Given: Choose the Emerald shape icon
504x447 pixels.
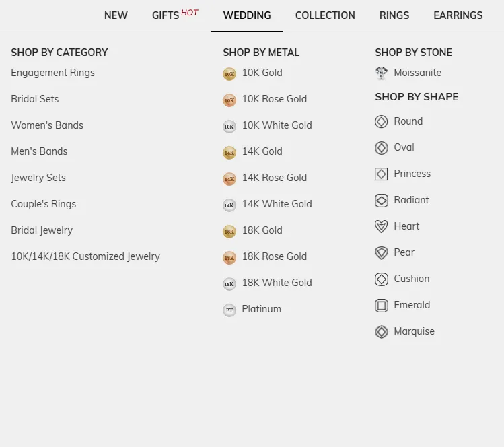Looking at the screenshot, I should [382, 306].
